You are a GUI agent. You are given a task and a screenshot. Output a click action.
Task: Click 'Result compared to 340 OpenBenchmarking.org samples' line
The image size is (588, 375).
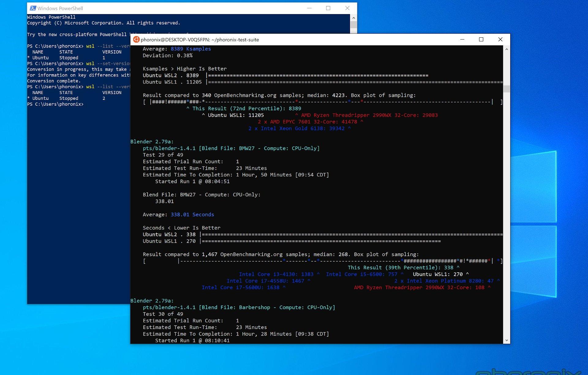pyautogui.click(x=279, y=95)
